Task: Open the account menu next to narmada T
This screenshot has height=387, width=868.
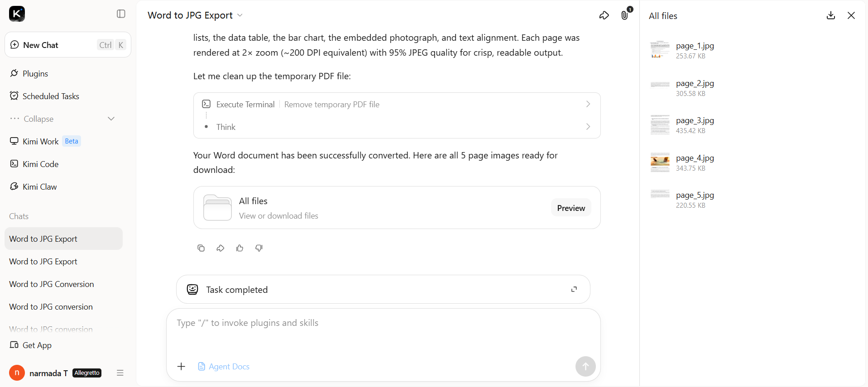Action: [120, 373]
